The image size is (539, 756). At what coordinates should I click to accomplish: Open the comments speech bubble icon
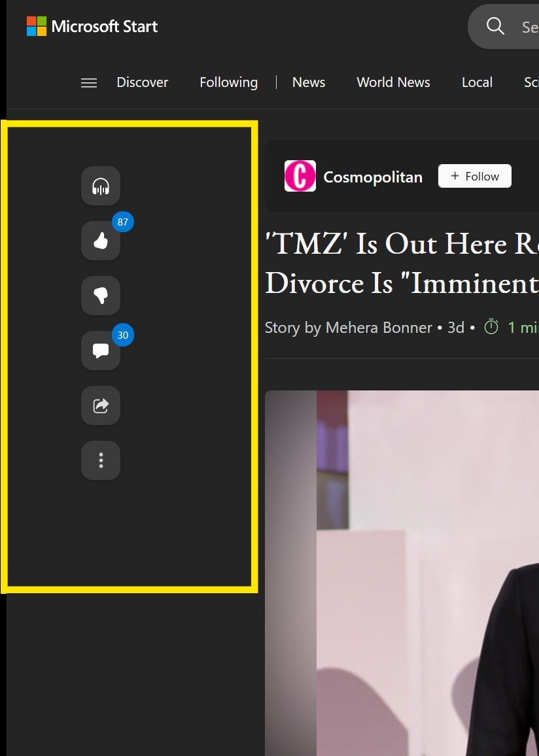coord(100,351)
